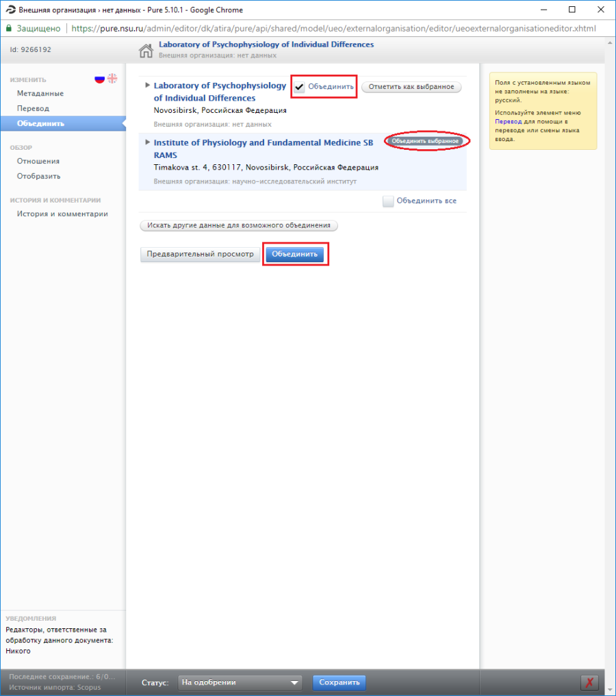616x696 pixels.
Task: Click the secure padlock icon in address bar
Action: (9, 29)
